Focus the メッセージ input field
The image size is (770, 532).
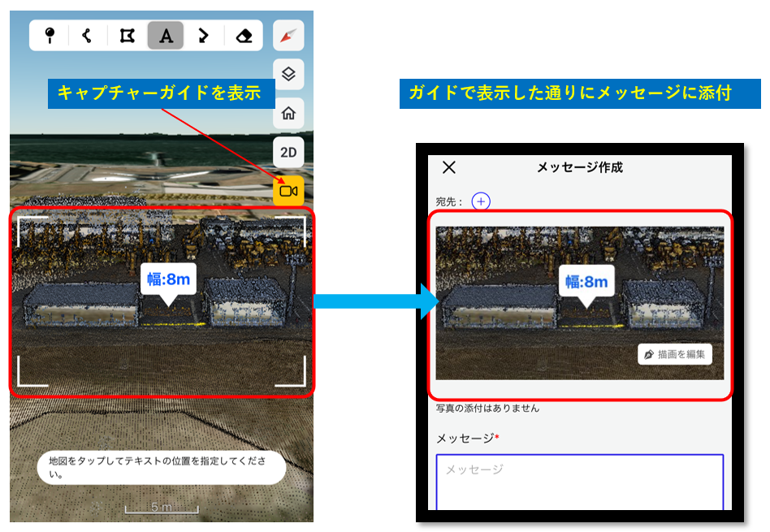tap(579, 482)
